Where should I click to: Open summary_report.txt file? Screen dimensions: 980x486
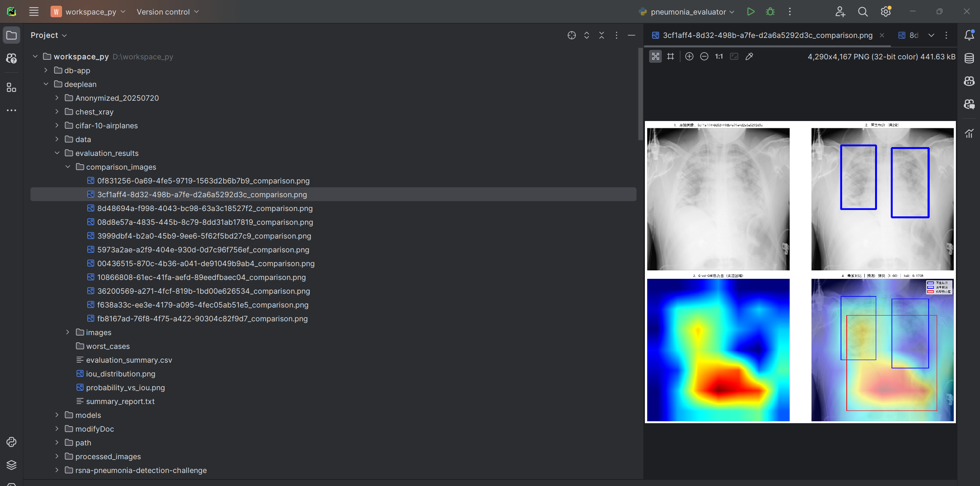click(120, 401)
